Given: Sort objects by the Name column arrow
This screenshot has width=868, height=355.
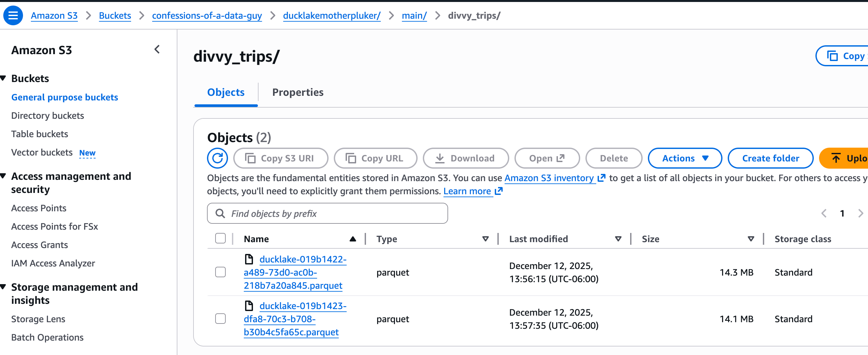Looking at the screenshot, I should (x=353, y=239).
